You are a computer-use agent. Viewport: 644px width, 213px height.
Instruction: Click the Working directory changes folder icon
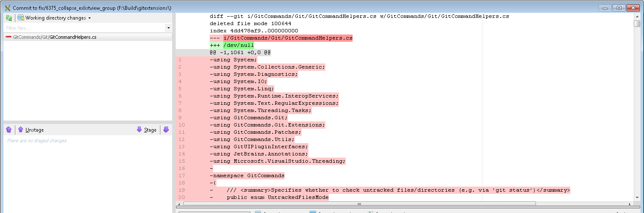tap(20, 18)
